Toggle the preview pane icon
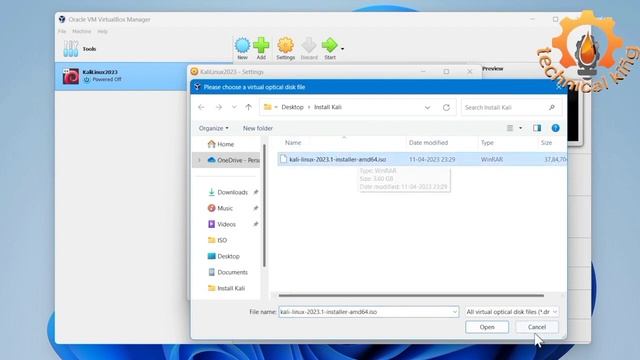This screenshot has width=640, height=360. pyautogui.click(x=537, y=128)
